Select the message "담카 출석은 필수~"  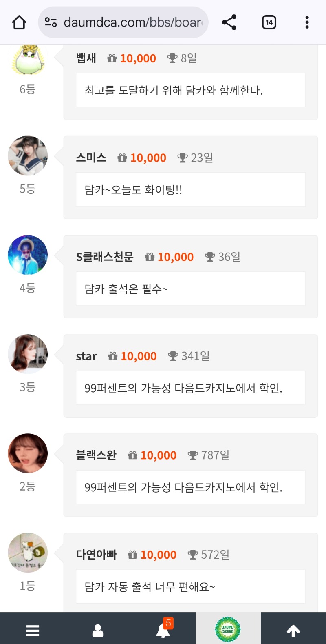click(126, 289)
